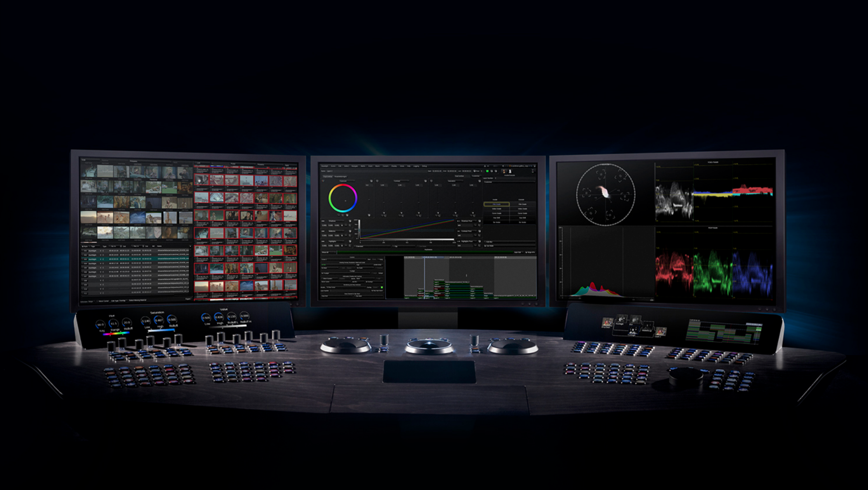Screen dimensions: 868x490
Task: Click the color wheel icon beside the Exposure panel
Action: point(323,181)
